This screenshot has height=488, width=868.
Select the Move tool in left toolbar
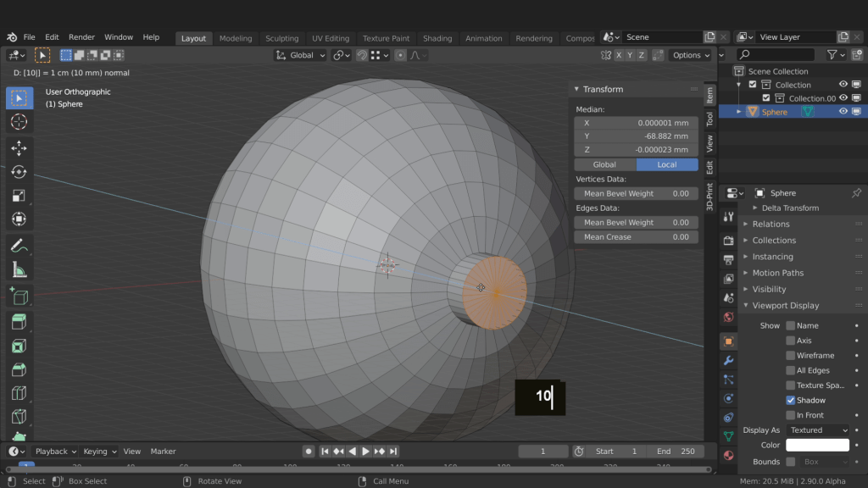tap(19, 148)
